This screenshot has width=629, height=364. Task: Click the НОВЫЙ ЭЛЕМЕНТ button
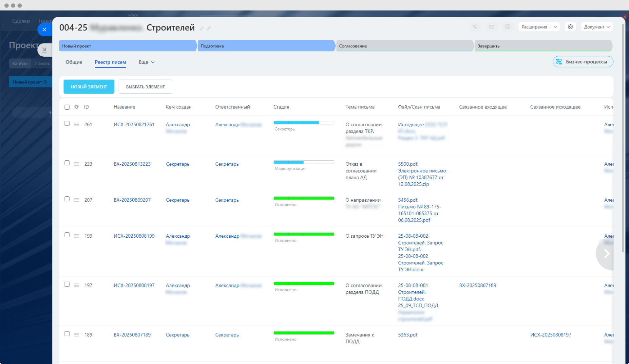pyautogui.click(x=89, y=87)
